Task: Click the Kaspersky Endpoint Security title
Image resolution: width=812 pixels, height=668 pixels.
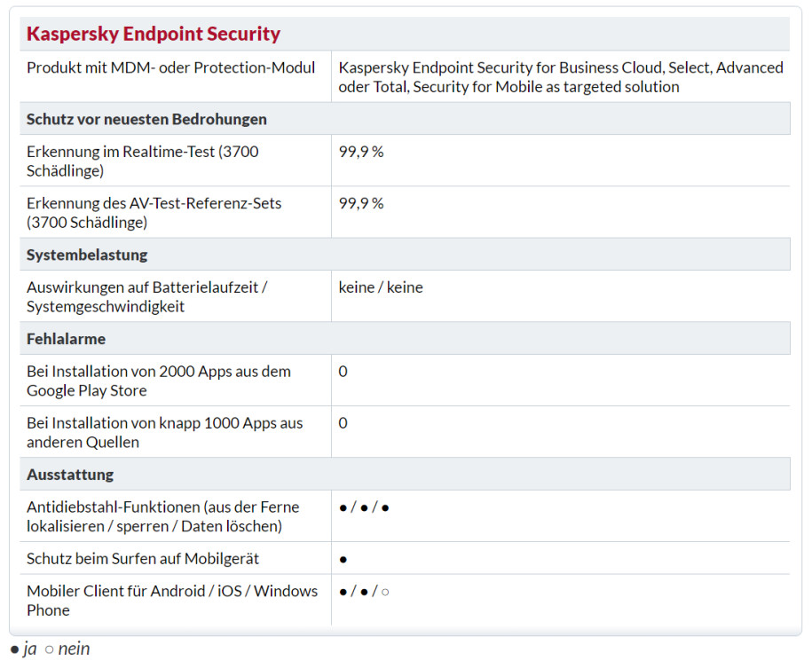Action: pos(154,34)
